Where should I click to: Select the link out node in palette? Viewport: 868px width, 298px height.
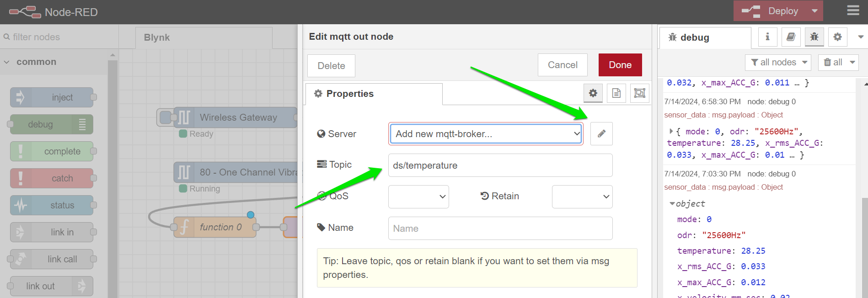[x=52, y=286]
